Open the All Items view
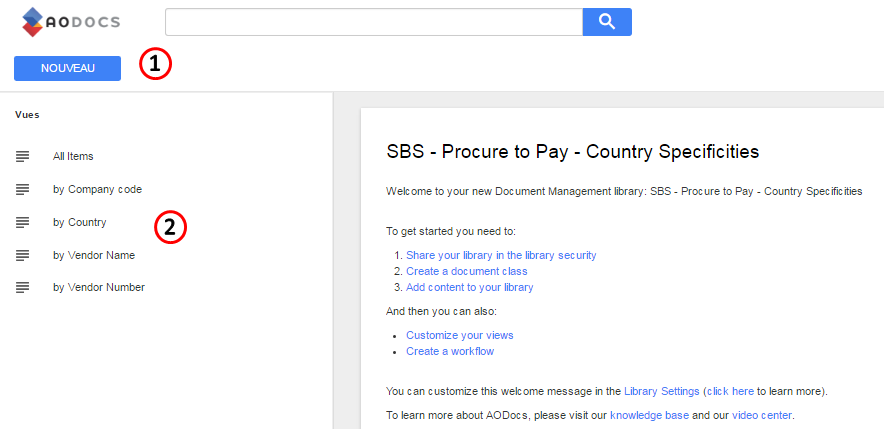Viewport: 884px width, 429px height. [73, 157]
